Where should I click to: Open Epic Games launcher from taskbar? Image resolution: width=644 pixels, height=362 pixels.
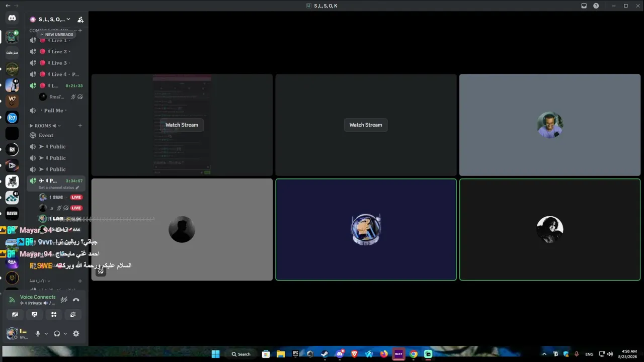coord(295,354)
